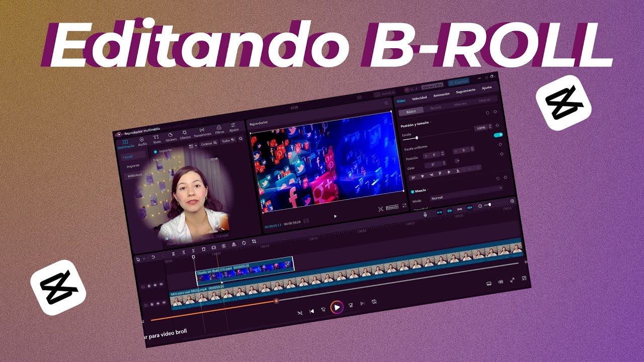Switch to Velocidad tab in inspector
Image resolution: width=644 pixels, height=362 pixels.
pyautogui.click(x=419, y=98)
